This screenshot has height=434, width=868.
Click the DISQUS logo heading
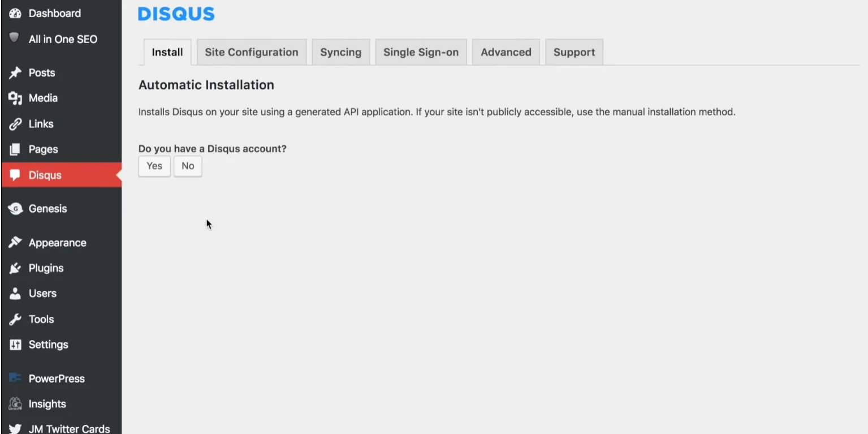[x=176, y=14]
